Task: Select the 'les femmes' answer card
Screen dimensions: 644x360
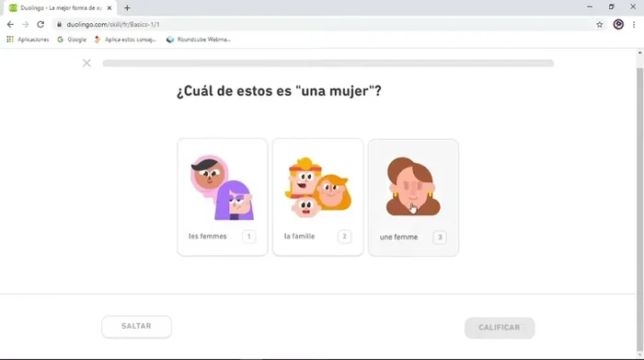Action: point(223,197)
